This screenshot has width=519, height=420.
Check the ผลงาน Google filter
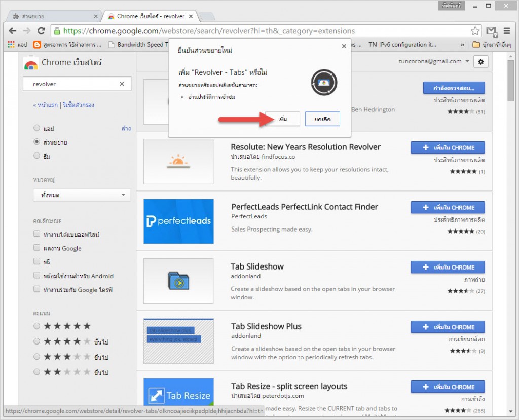(x=36, y=248)
